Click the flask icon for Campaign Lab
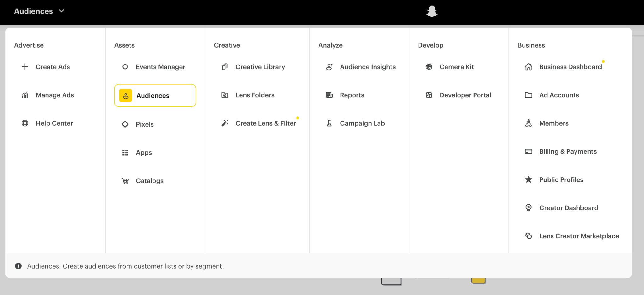Screen dimensions: 644x295 tap(329, 123)
